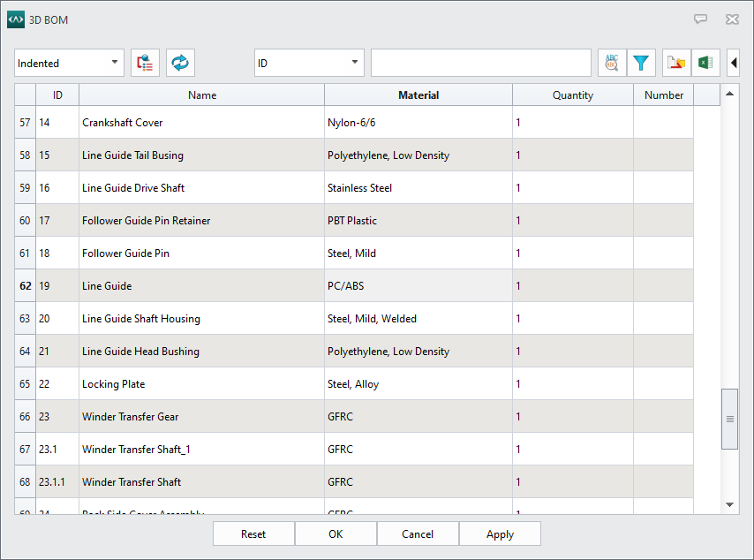Open the comment bubble in the title bar
The width and height of the screenshot is (754, 560).
tap(701, 19)
